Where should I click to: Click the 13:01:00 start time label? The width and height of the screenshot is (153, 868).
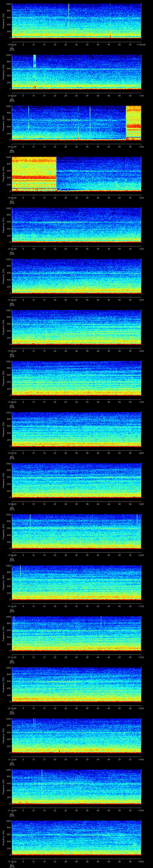click(x=12, y=146)
